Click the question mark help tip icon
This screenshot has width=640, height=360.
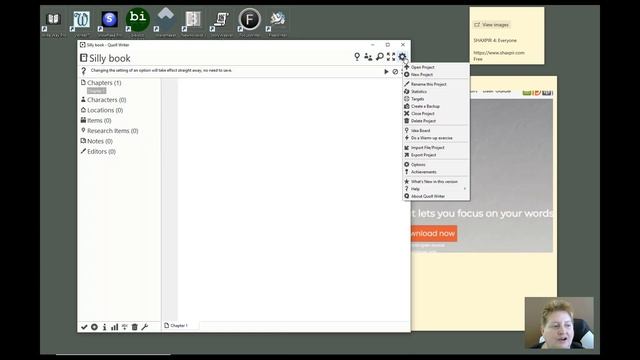(84, 71)
